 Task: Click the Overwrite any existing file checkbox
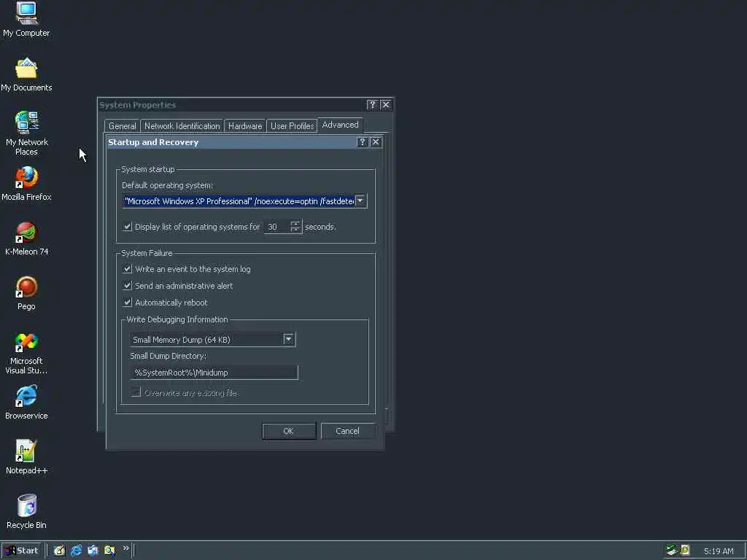136,392
